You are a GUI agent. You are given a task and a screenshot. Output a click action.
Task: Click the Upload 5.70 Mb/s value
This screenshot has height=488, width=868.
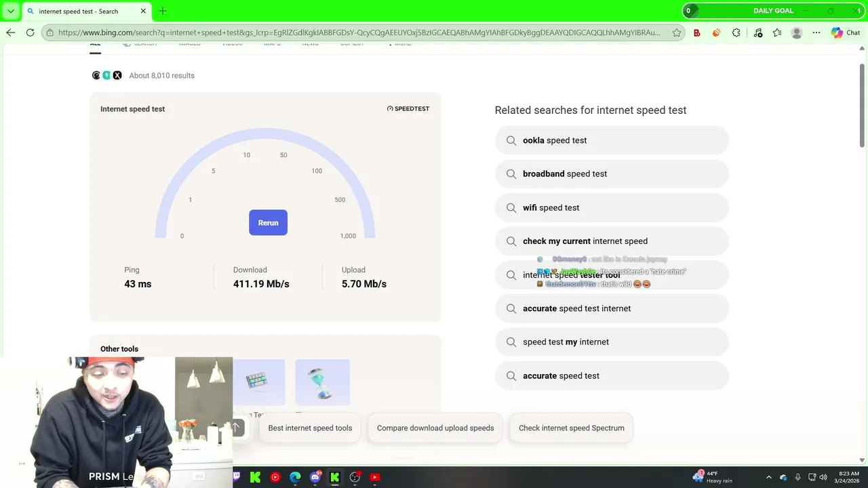click(364, 284)
